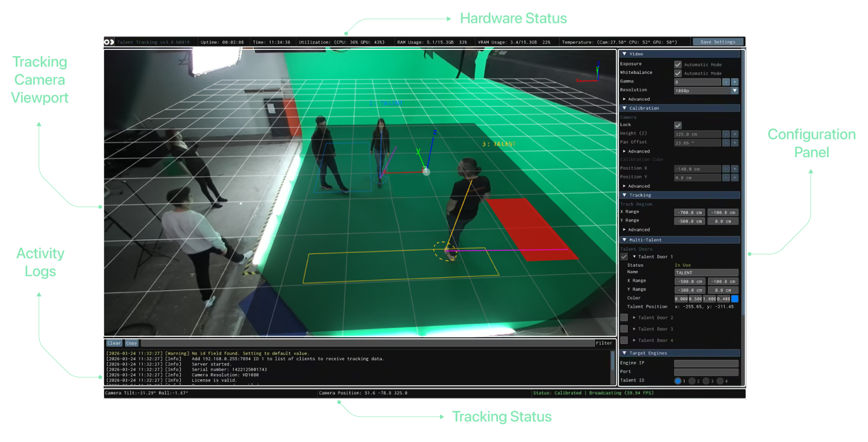The image size is (868, 442).
Task: Decrease Position Y with minus button
Action: point(726,177)
